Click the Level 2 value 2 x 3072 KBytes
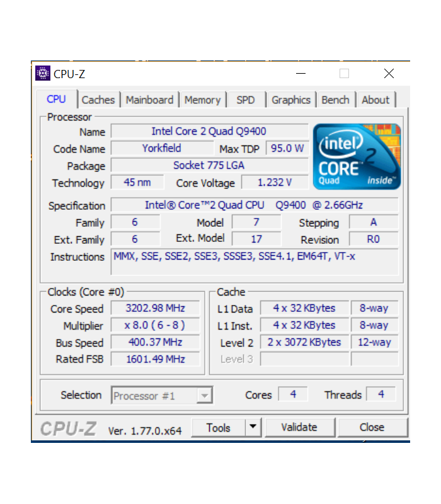This screenshot has height=504, width=441. [304, 342]
